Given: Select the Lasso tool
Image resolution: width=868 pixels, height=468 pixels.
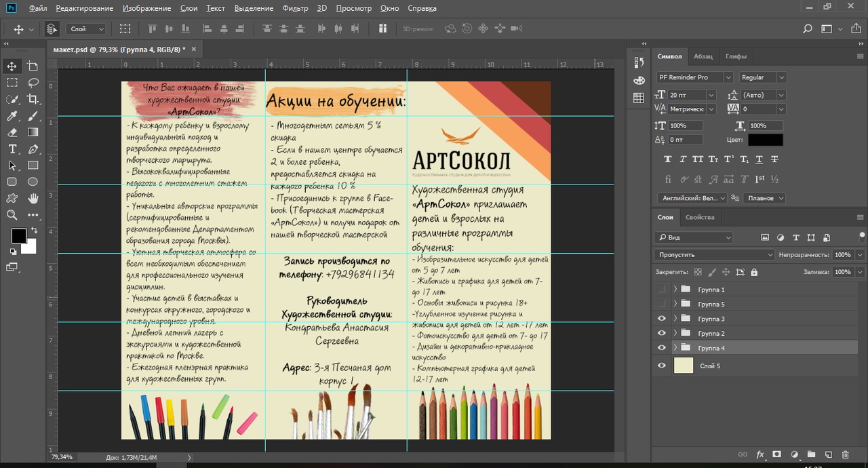Looking at the screenshot, I should [x=33, y=83].
